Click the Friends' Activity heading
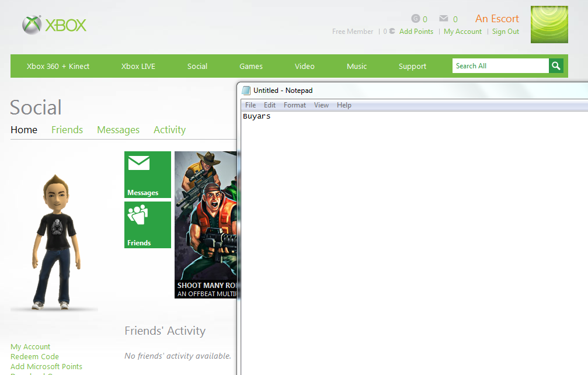The width and height of the screenshot is (588, 375). coord(165,331)
